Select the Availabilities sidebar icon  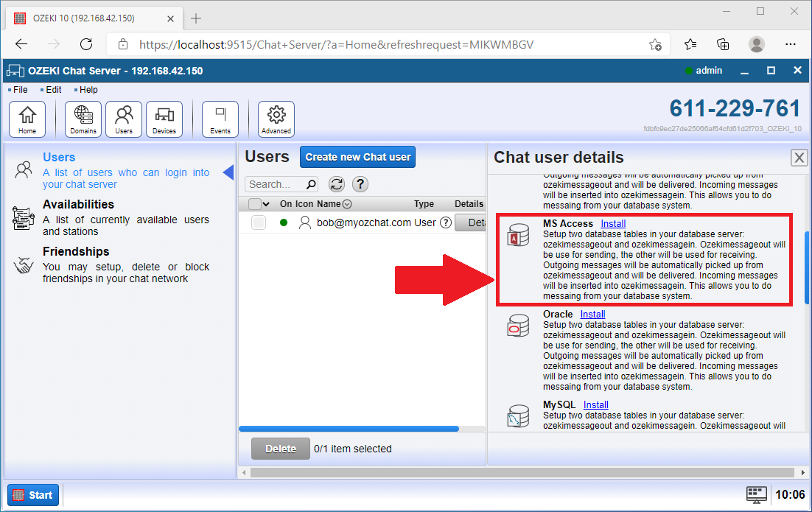click(23, 217)
